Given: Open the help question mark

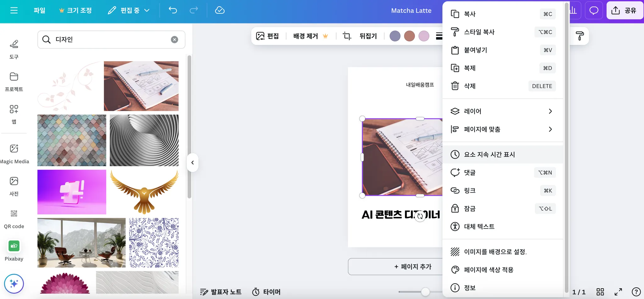Looking at the screenshot, I should point(636,292).
